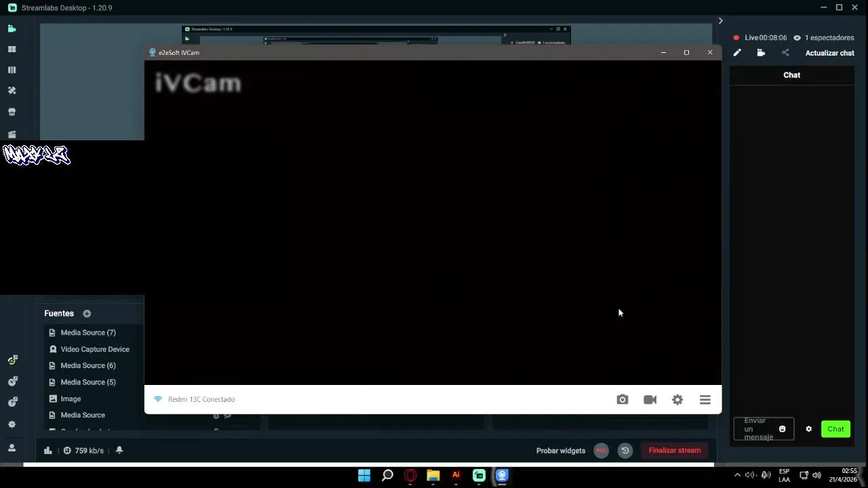Add a new source with plus icon
This screenshot has height=488, width=868.
(87, 314)
